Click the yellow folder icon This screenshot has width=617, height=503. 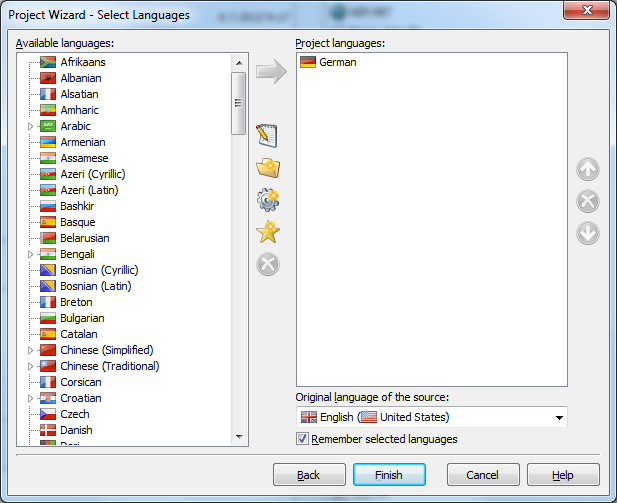pos(267,168)
